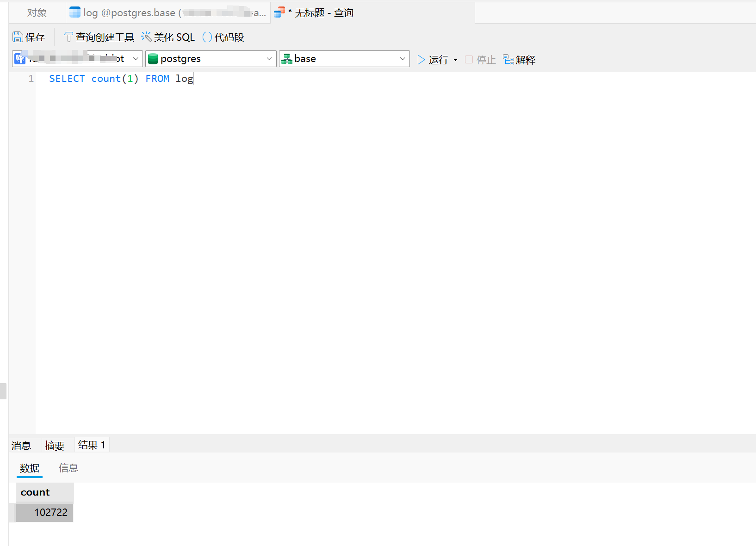The width and height of the screenshot is (756, 546).
Task: Open the Query Builder tool (查询创建工具)
Action: point(68,37)
